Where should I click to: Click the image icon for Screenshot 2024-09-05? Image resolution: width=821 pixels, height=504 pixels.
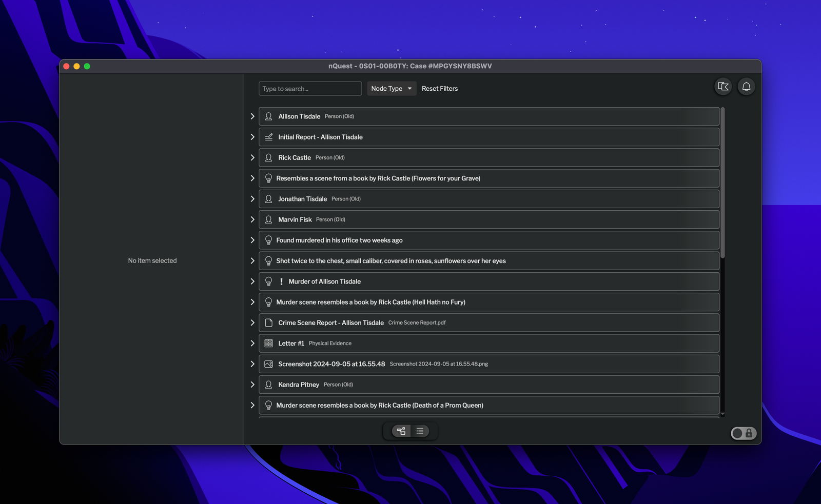coord(268,364)
